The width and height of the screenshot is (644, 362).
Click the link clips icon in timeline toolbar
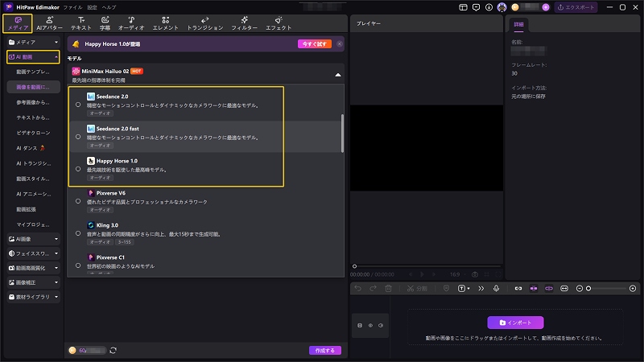(x=518, y=289)
